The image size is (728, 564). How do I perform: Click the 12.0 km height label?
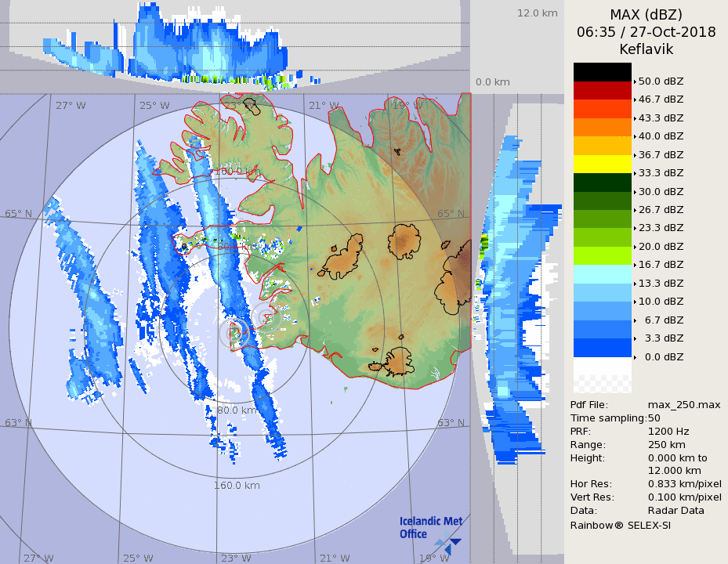pos(537,13)
